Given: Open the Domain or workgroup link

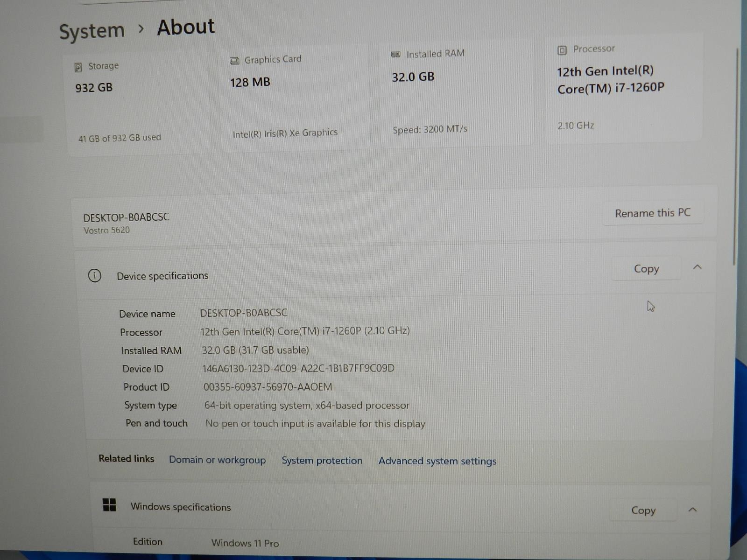Looking at the screenshot, I should 217,460.
